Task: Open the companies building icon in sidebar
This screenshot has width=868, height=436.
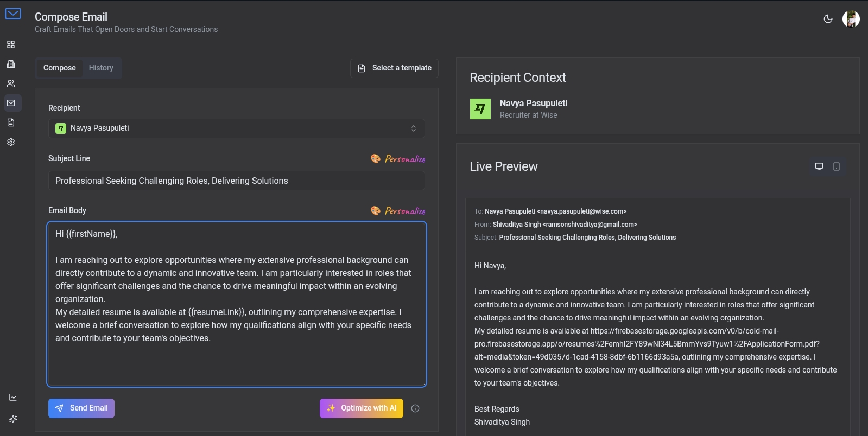Action: pyautogui.click(x=11, y=64)
